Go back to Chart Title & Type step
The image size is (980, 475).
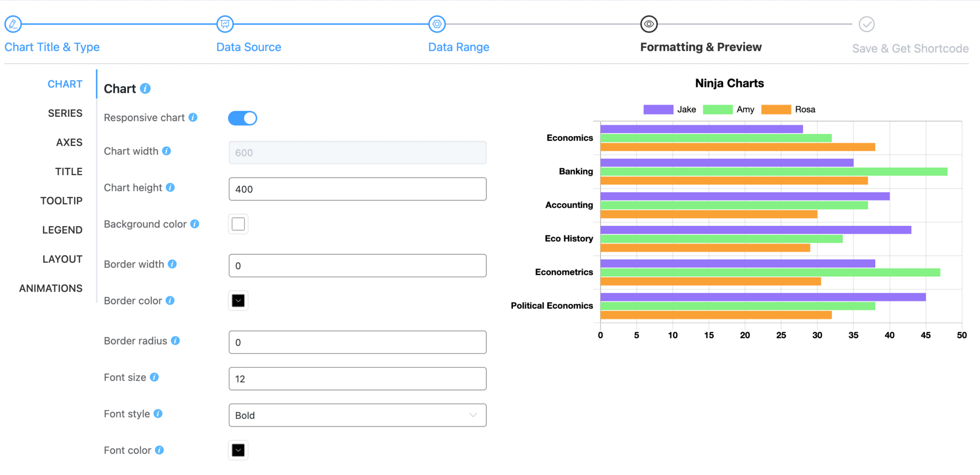click(52, 47)
